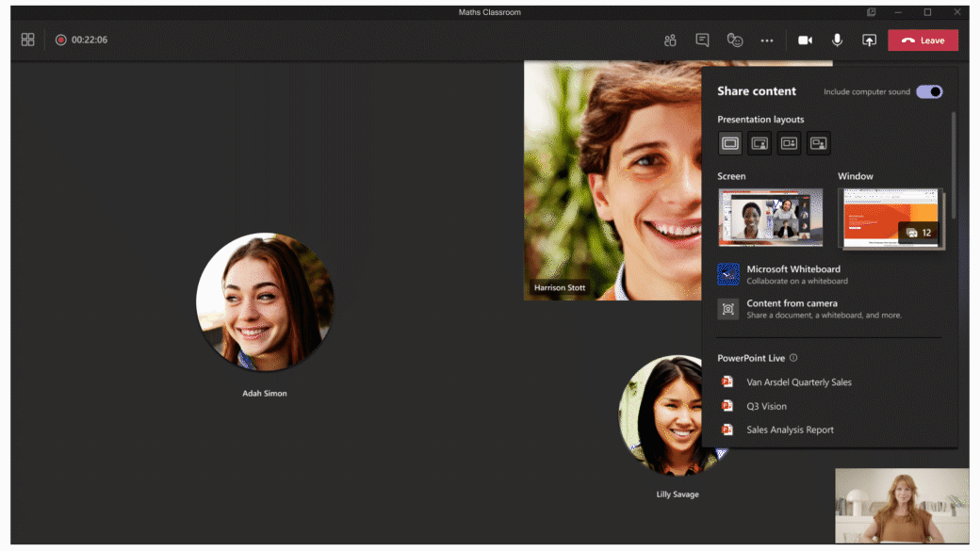980x551 pixels.
Task: Select the second presentation layout option
Action: click(x=759, y=143)
